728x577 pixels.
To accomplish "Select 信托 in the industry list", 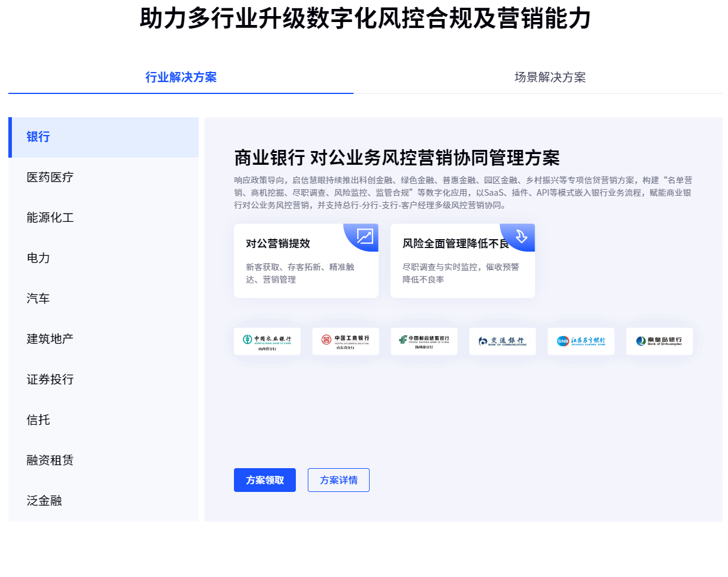I will (x=104, y=421).
